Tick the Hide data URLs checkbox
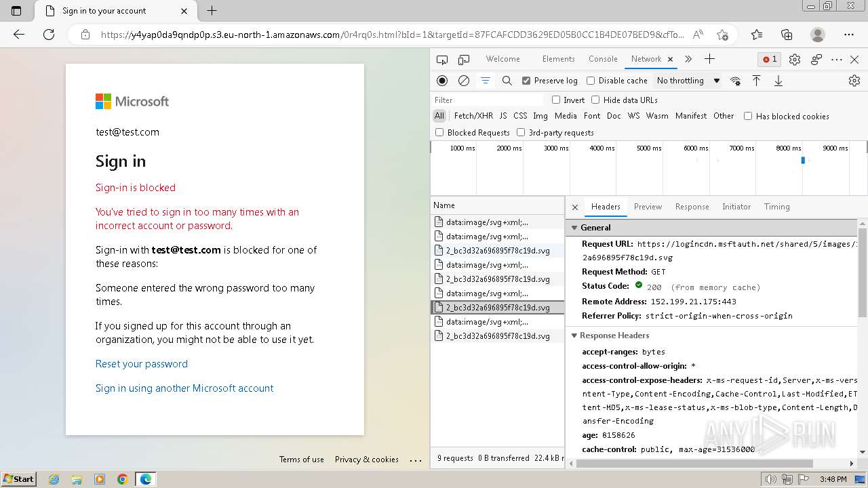 click(x=595, y=100)
